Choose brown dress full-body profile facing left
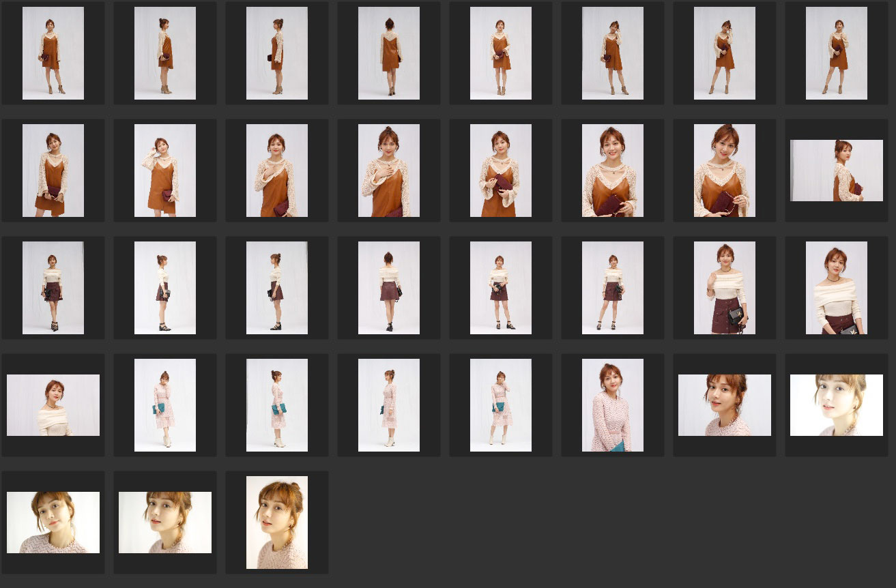 pos(276,53)
